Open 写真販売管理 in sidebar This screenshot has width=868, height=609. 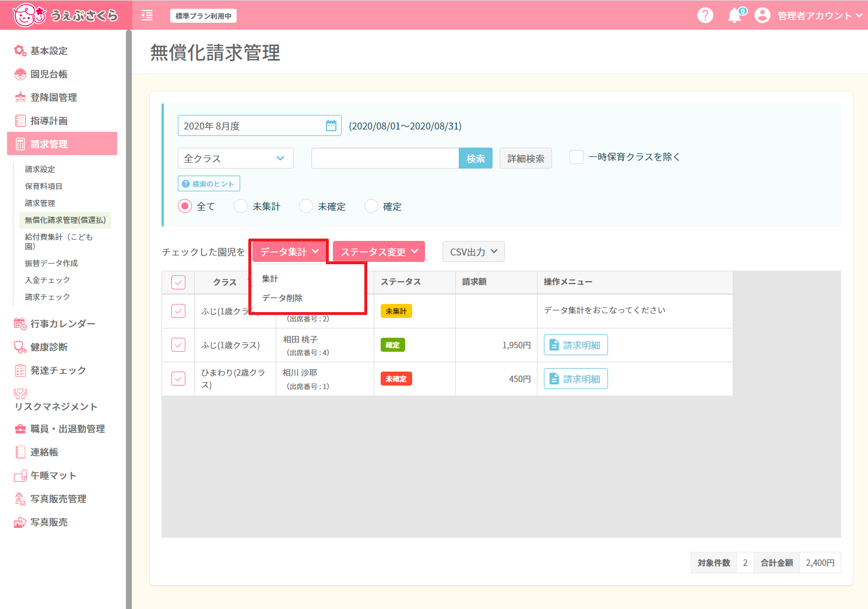click(x=58, y=499)
